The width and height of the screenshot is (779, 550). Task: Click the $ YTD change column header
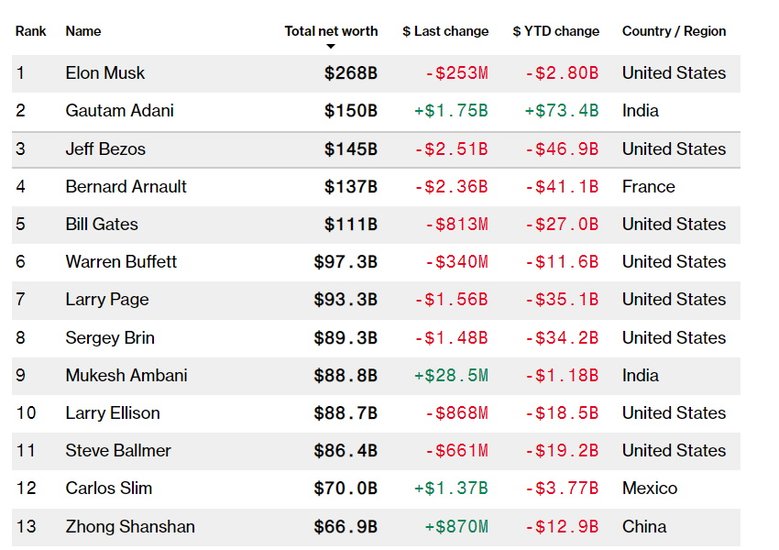point(556,31)
